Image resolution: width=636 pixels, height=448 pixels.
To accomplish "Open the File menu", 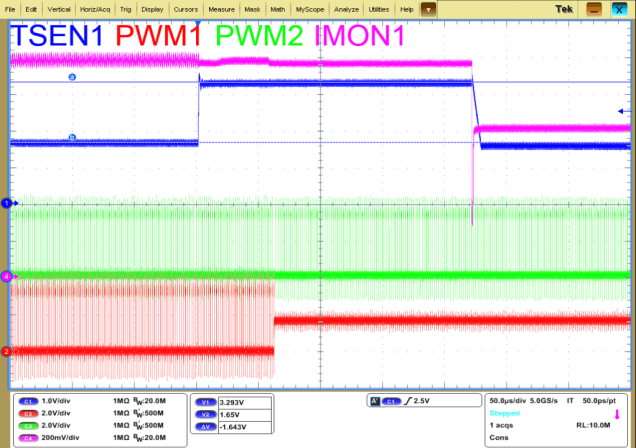I will [11, 8].
